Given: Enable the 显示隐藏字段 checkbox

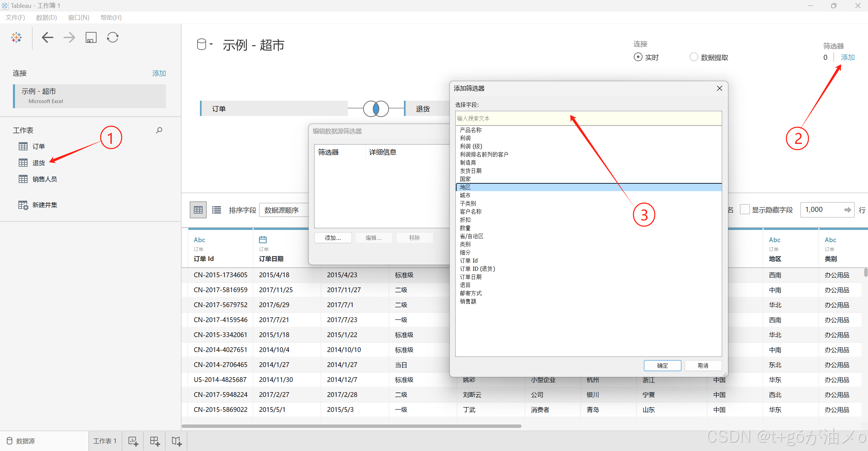Looking at the screenshot, I should click(745, 210).
